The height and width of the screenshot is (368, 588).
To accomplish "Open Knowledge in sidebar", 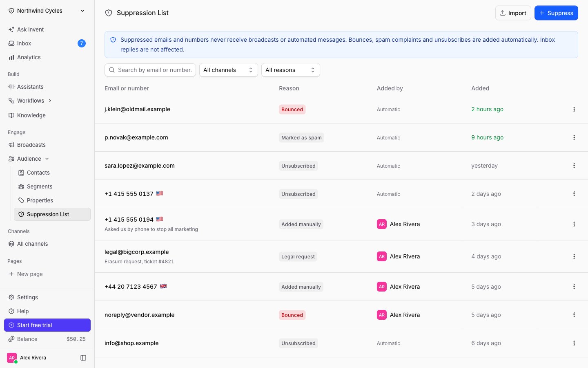I will pos(47,115).
